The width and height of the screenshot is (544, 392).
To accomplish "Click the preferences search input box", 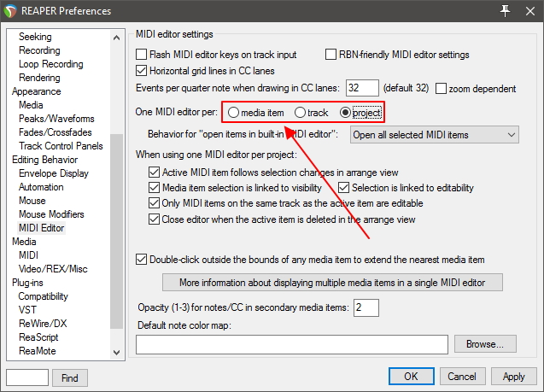I will click(27, 377).
